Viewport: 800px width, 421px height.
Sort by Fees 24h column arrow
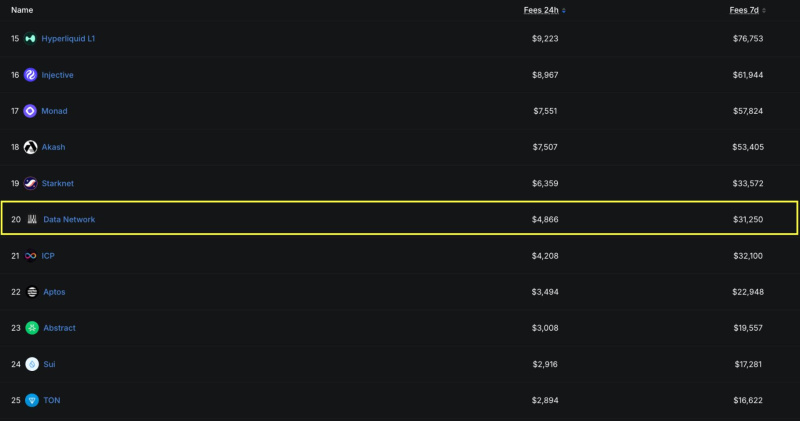[564, 11]
